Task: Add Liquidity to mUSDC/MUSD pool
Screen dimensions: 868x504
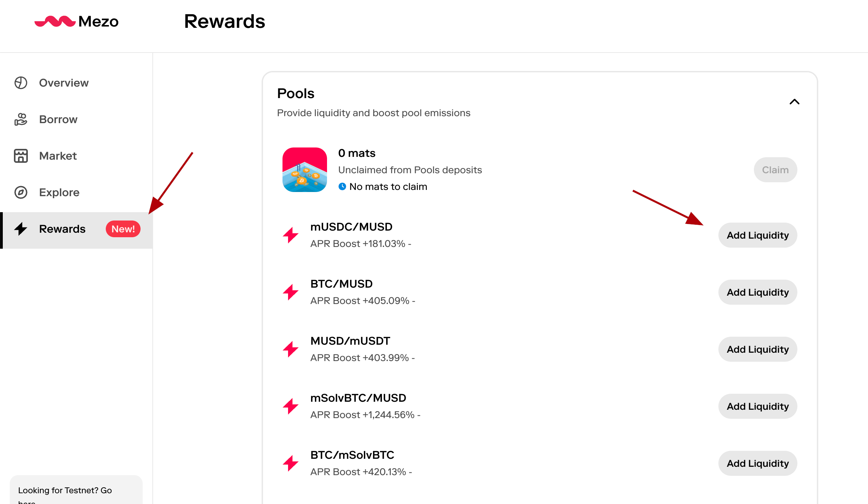Action: pos(757,235)
